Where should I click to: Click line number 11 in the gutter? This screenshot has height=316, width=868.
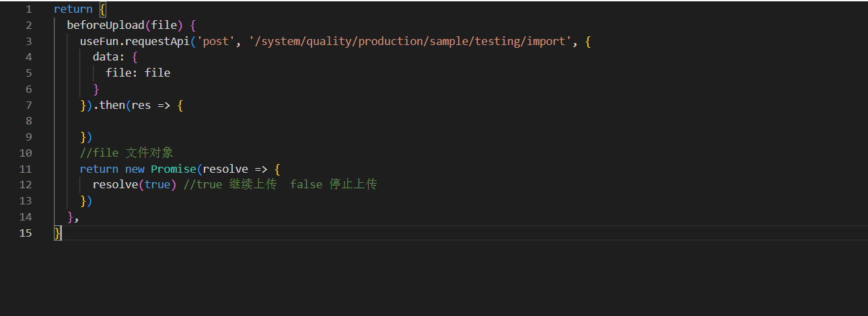pyautogui.click(x=26, y=169)
